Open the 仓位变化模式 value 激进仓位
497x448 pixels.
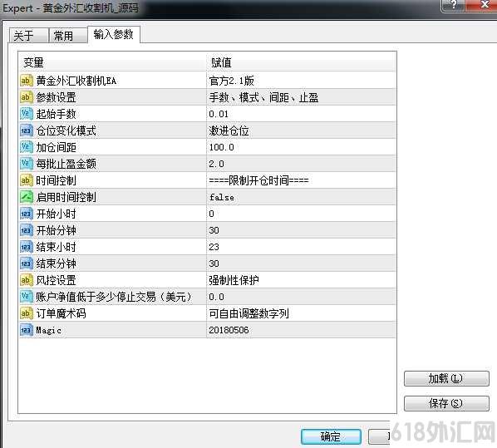[x=301, y=130]
